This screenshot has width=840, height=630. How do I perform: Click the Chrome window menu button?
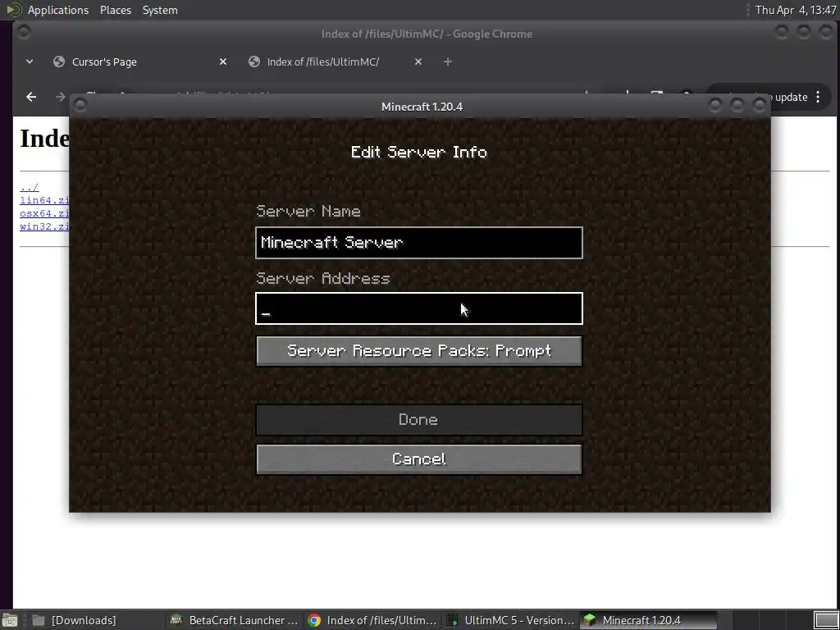coord(23,33)
